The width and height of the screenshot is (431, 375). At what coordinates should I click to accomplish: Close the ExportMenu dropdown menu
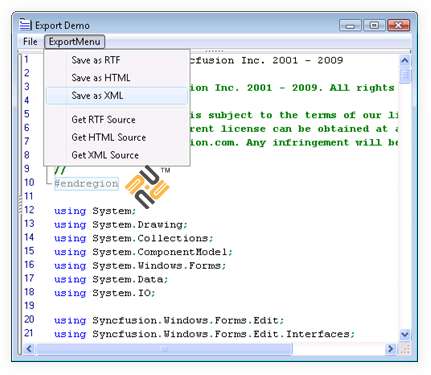pyautogui.click(x=75, y=42)
